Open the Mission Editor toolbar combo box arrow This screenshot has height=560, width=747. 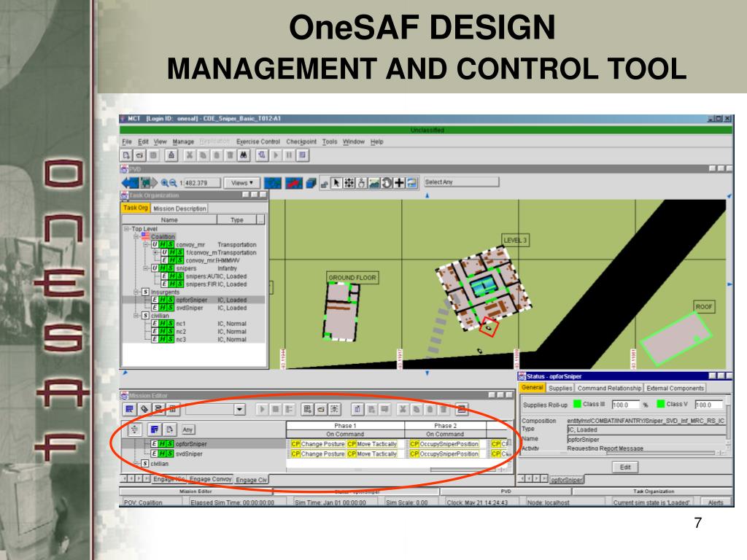(x=239, y=409)
